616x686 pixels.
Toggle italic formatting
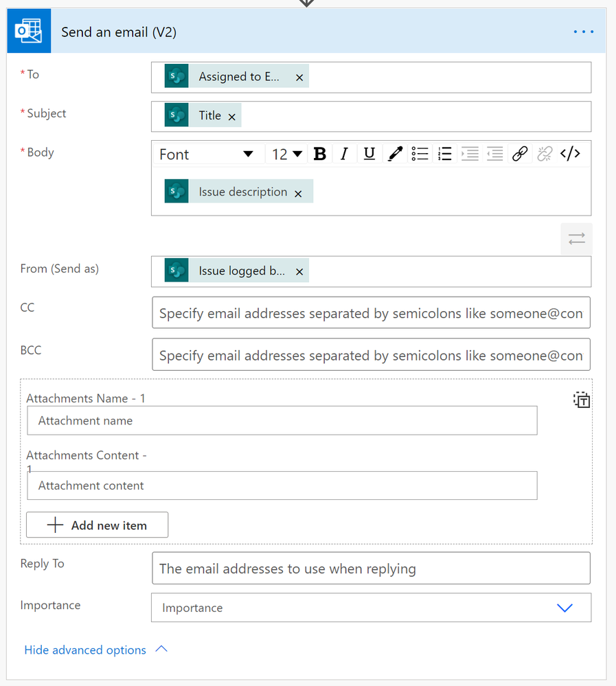[x=344, y=154]
